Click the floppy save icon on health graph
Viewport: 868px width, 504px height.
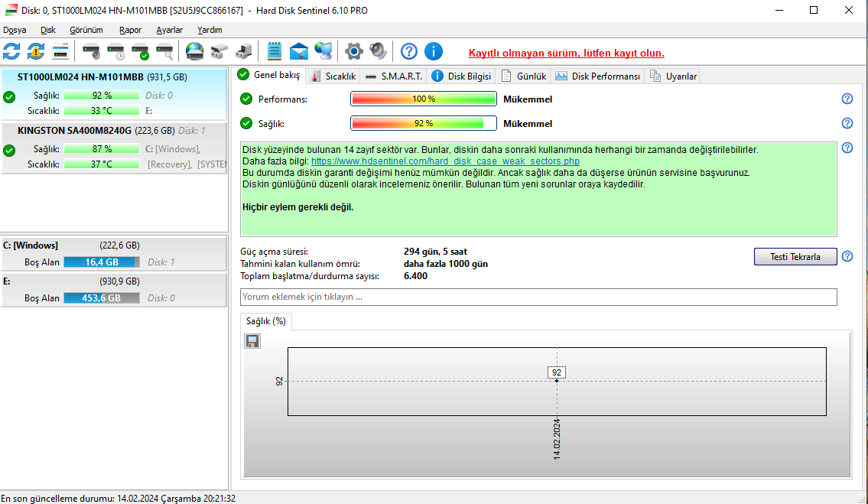[x=252, y=341]
